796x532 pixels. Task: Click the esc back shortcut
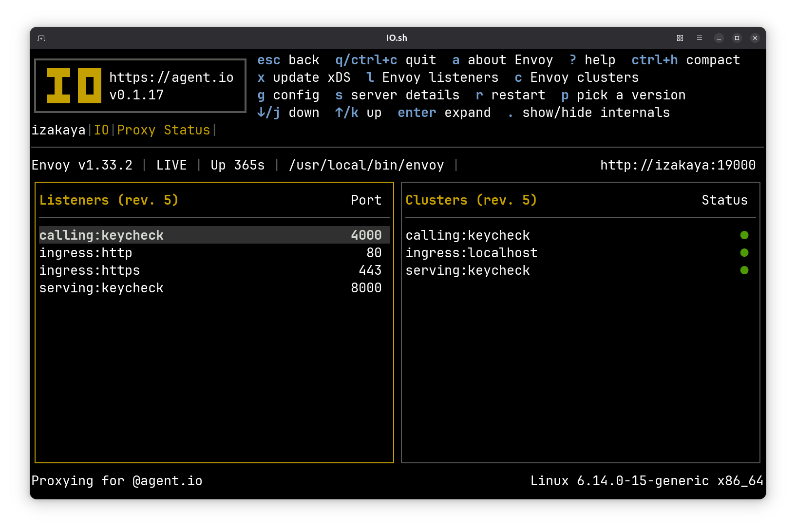point(288,60)
